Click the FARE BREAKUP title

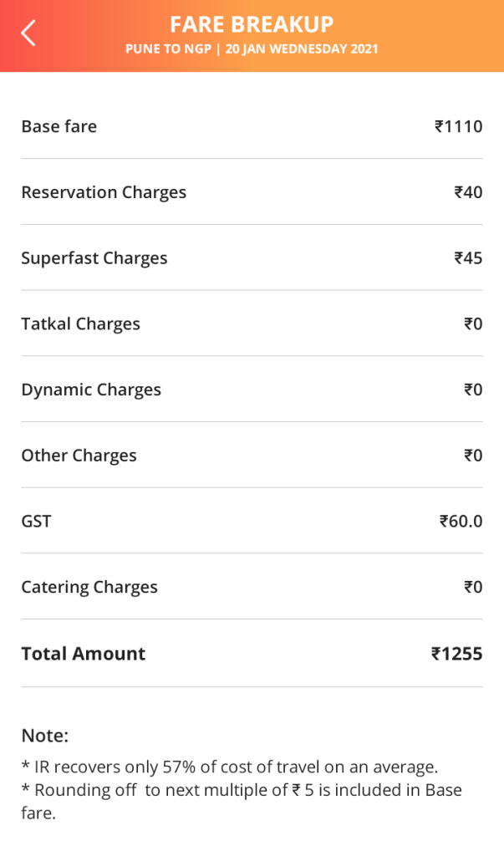tap(252, 24)
